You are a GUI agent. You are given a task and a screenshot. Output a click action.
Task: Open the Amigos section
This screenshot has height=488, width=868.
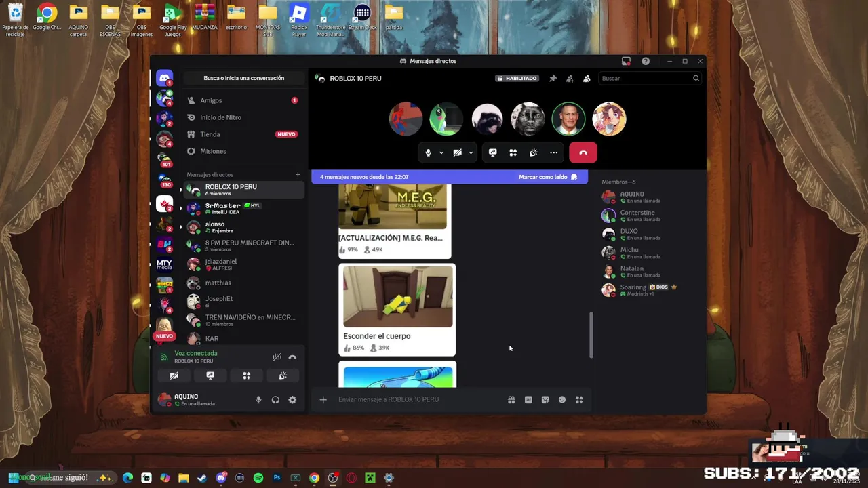point(243,100)
